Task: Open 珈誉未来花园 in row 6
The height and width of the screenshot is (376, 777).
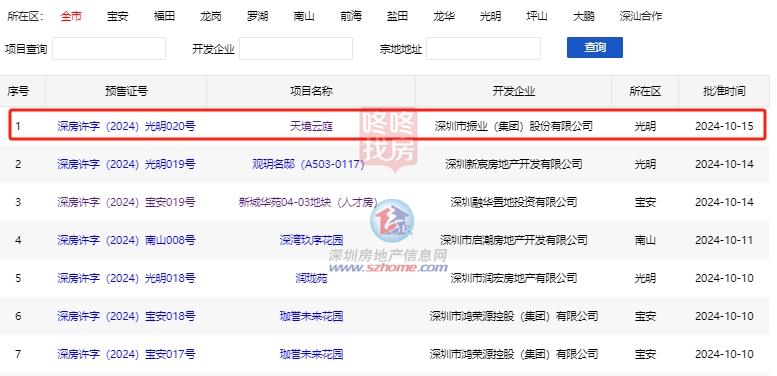Action: coord(311,316)
